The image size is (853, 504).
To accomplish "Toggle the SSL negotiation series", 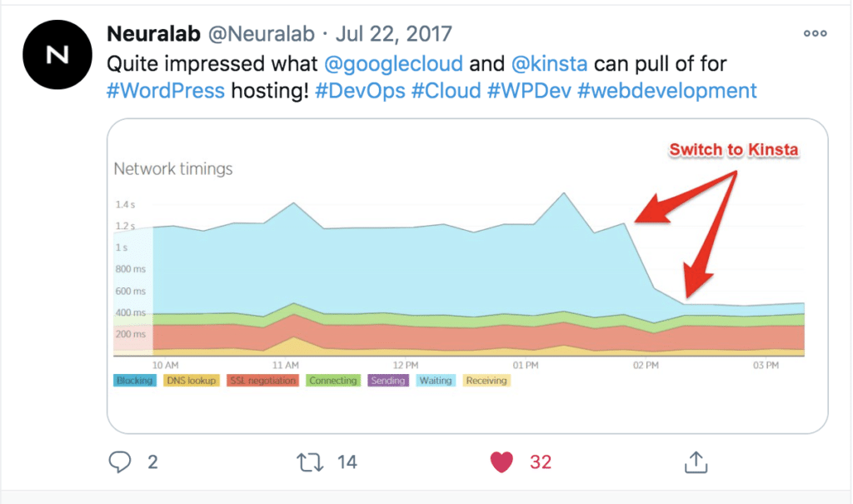I will tap(263, 380).
